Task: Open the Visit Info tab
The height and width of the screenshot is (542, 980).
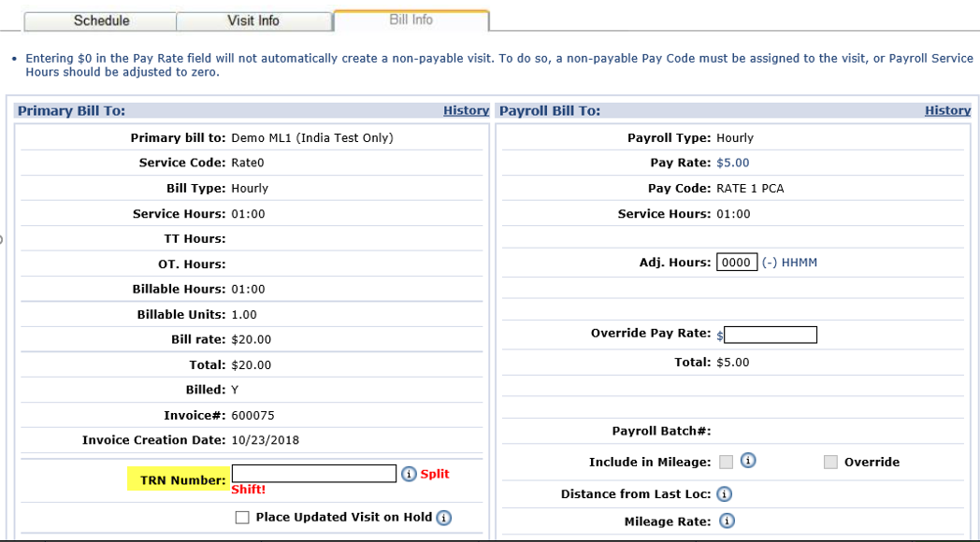Action: click(253, 21)
